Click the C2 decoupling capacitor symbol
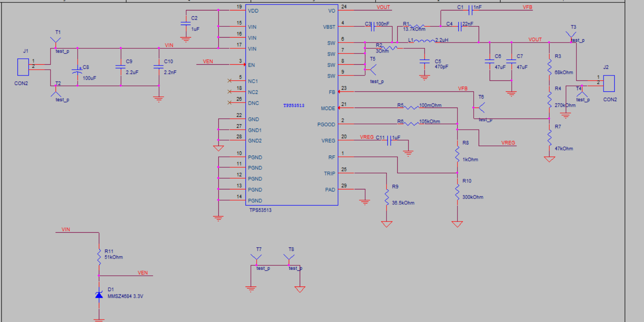644x322 pixels. [186, 24]
